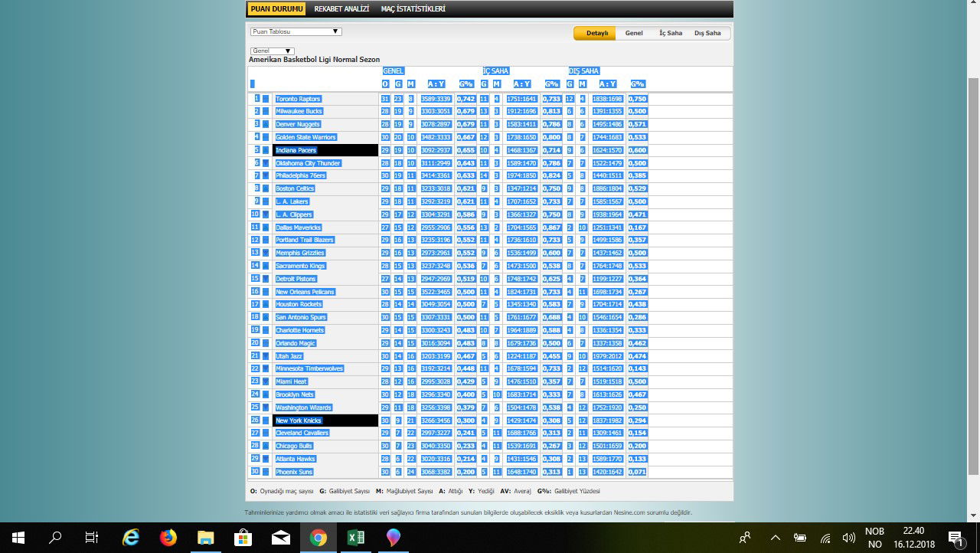Open the Cleveland Cavaliers link

pyautogui.click(x=302, y=433)
